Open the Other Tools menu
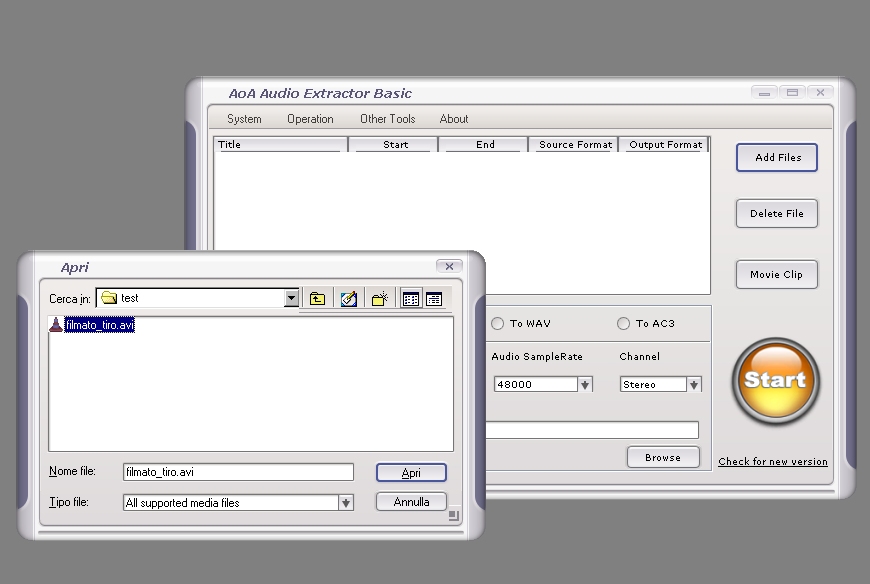870x584 pixels. tap(387, 119)
